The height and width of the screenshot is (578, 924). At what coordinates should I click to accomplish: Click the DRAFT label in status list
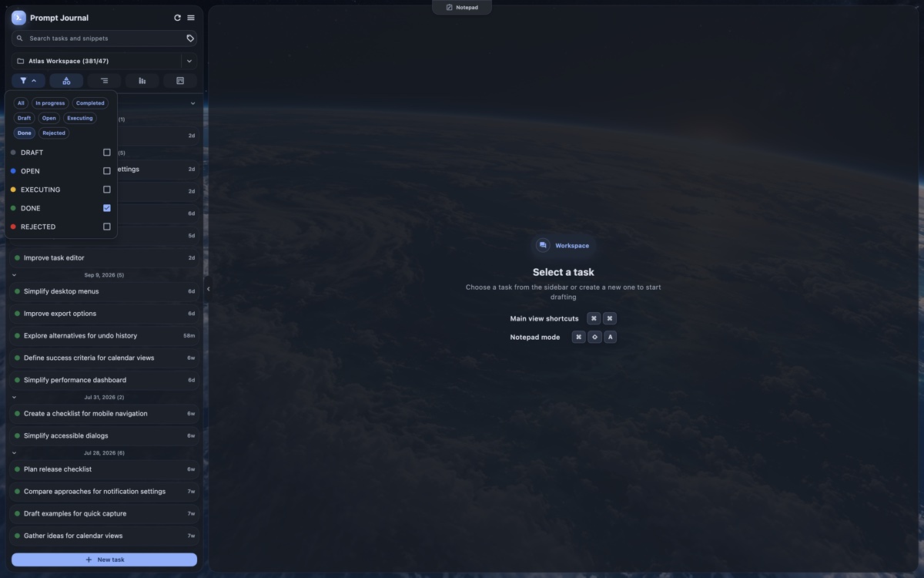pyautogui.click(x=32, y=153)
